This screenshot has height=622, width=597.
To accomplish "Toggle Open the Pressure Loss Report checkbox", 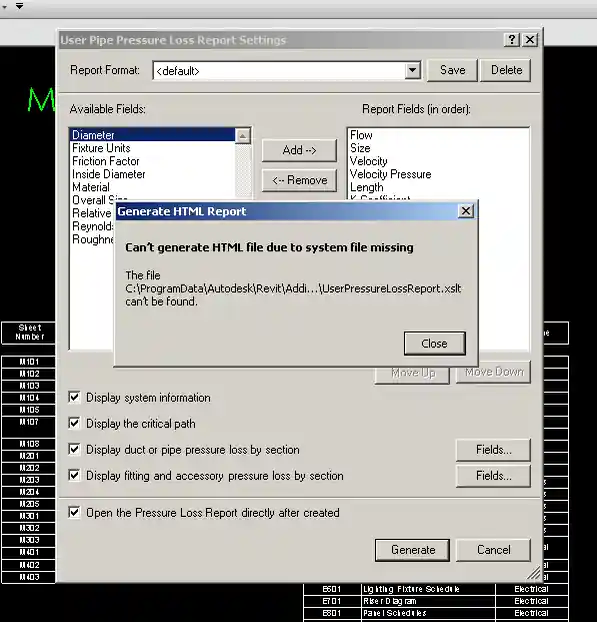I will [x=74, y=513].
